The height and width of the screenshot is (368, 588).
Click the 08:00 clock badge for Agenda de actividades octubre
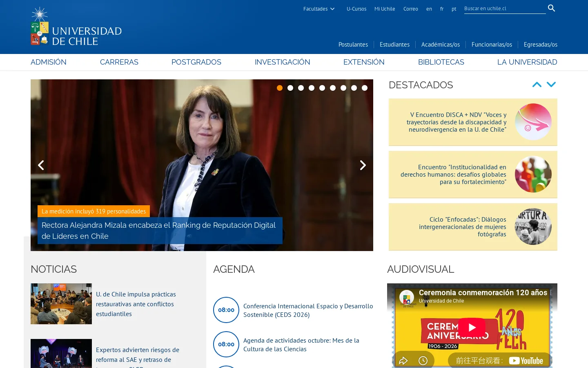[x=226, y=344]
